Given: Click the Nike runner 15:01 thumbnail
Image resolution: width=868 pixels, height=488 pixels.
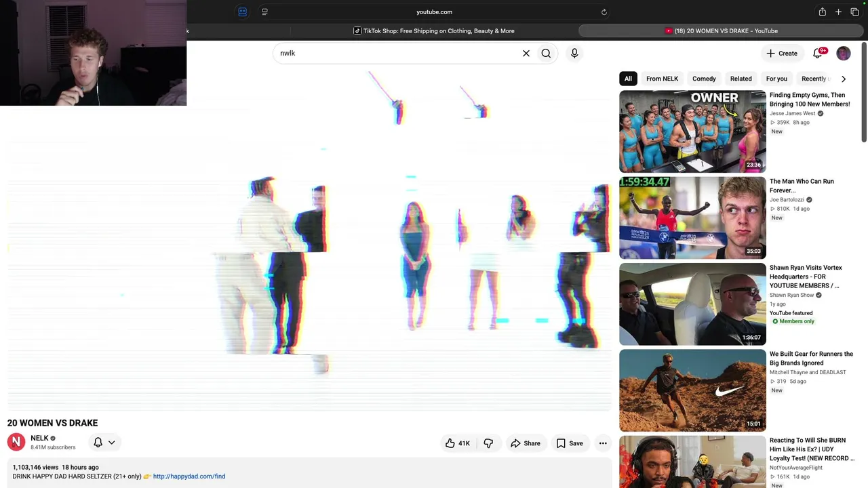Looking at the screenshot, I should pos(692,390).
